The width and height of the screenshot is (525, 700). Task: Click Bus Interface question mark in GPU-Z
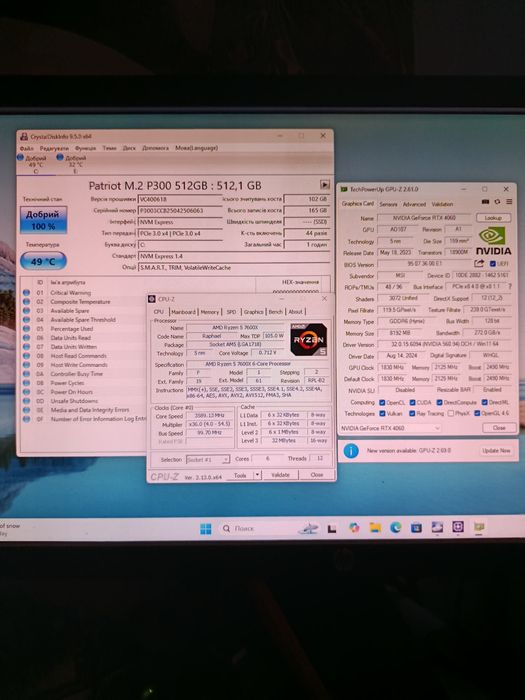[x=510, y=286]
